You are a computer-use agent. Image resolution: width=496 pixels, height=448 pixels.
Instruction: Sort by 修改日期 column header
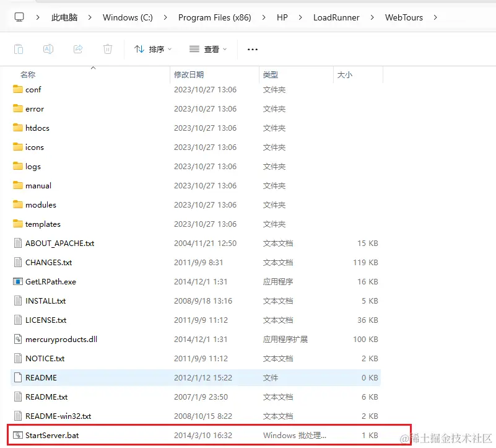pyautogui.click(x=189, y=75)
